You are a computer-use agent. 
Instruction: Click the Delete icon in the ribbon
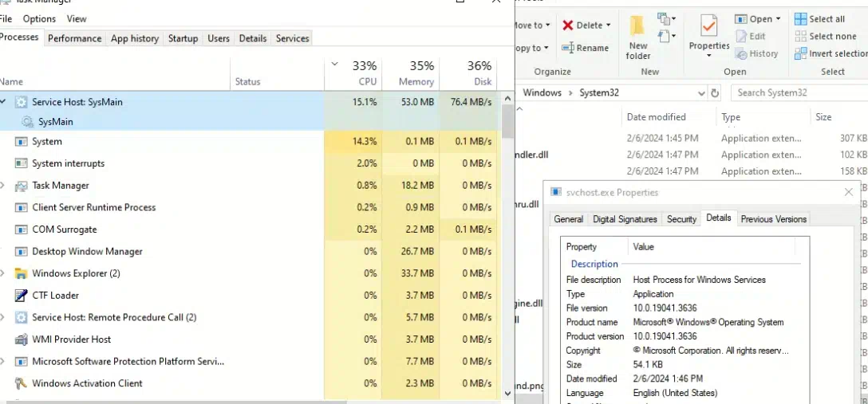click(568, 25)
